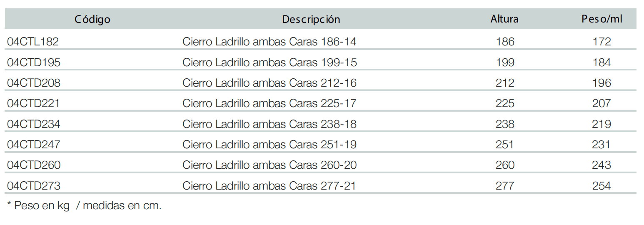This screenshot has width=644, height=225.
Task: Select product code 04CTD195
Action: point(34,62)
